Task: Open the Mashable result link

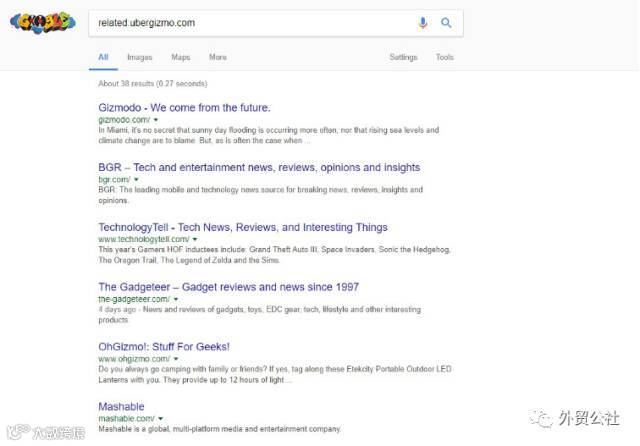Action: [x=121, y=406]
